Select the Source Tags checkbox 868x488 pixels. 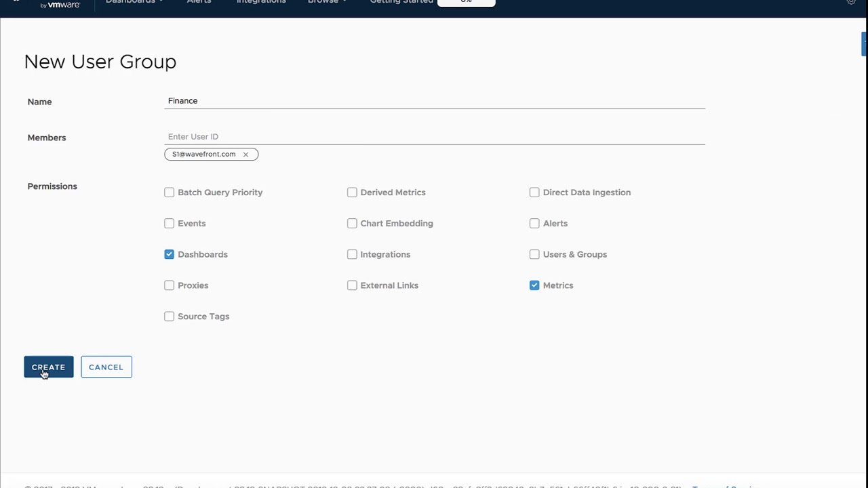pyautogui.click(x=169, y=317)
